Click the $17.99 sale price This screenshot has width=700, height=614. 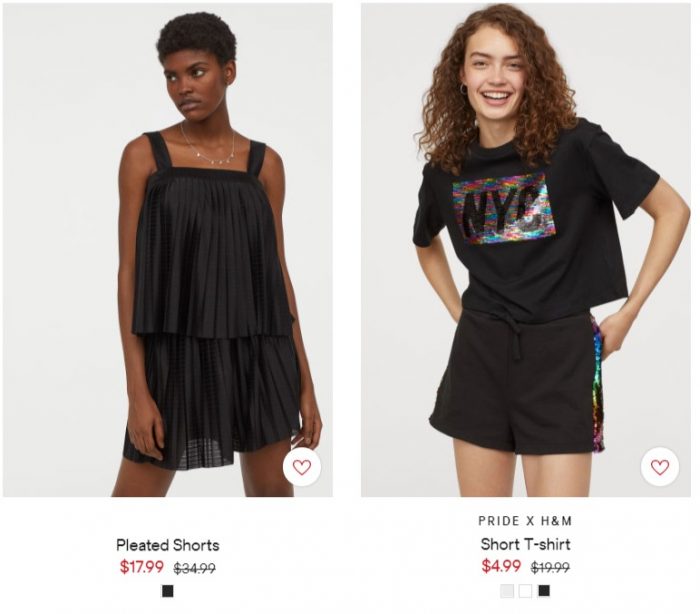pos(142,567)
